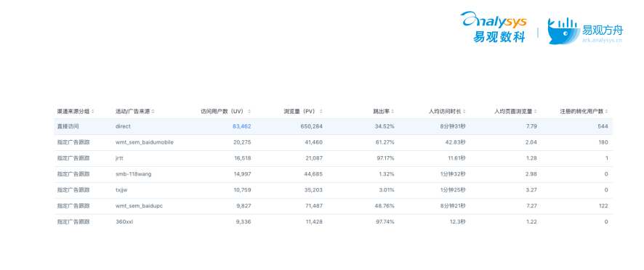The width and height of the screenshot is (644, 270).
Task: Click the conversions value in jrtt row
Action: coord(607,158)
